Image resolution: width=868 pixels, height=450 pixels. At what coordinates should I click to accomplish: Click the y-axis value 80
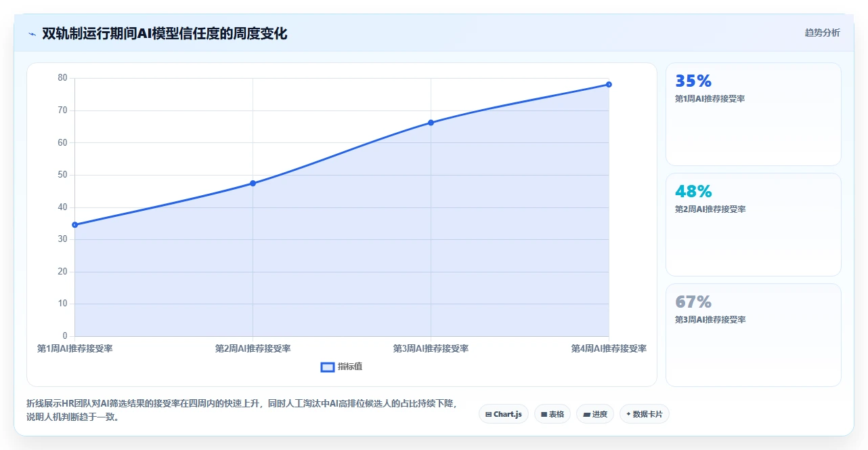pos(62,78)
